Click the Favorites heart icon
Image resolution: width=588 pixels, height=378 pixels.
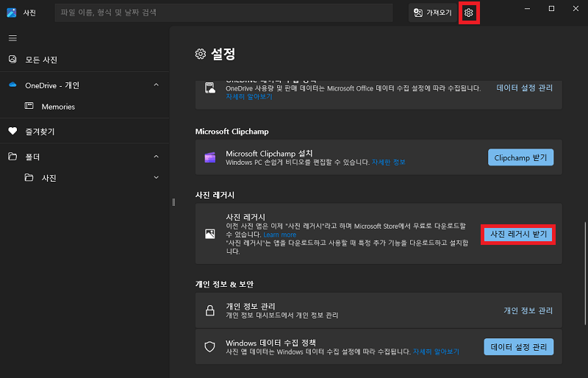(x=12, y=131)
